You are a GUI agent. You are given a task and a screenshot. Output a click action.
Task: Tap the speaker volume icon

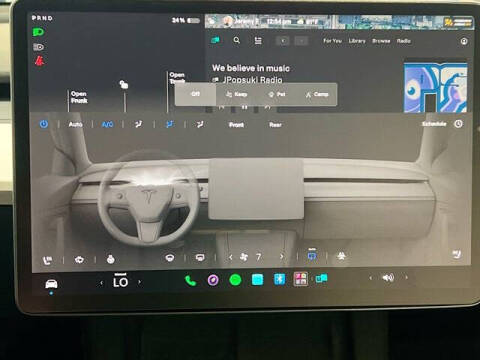388,277
